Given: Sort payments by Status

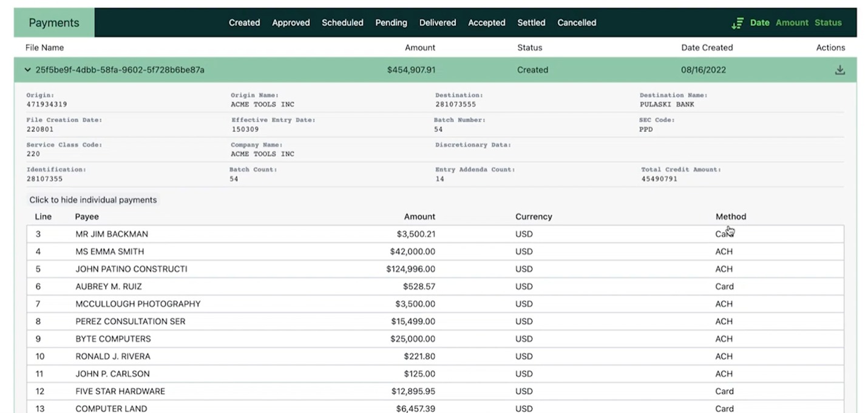Looking at the screenshot, I should point(828,22).
